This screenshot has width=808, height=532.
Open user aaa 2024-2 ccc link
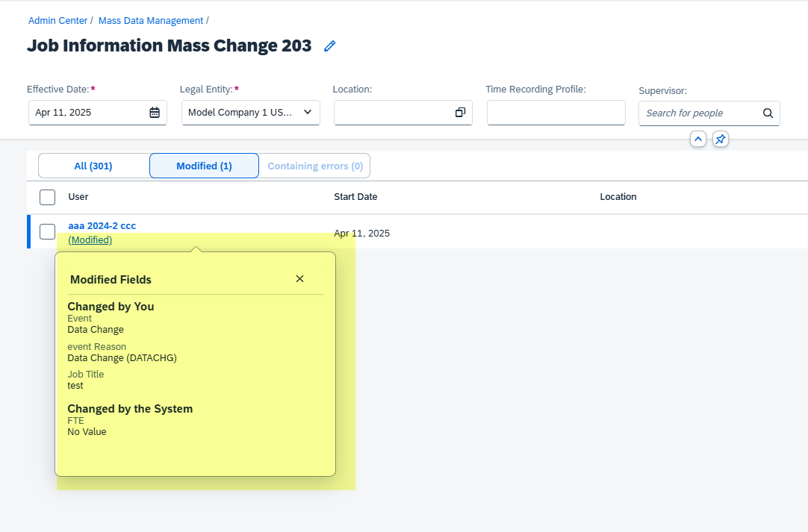(102, 225)
